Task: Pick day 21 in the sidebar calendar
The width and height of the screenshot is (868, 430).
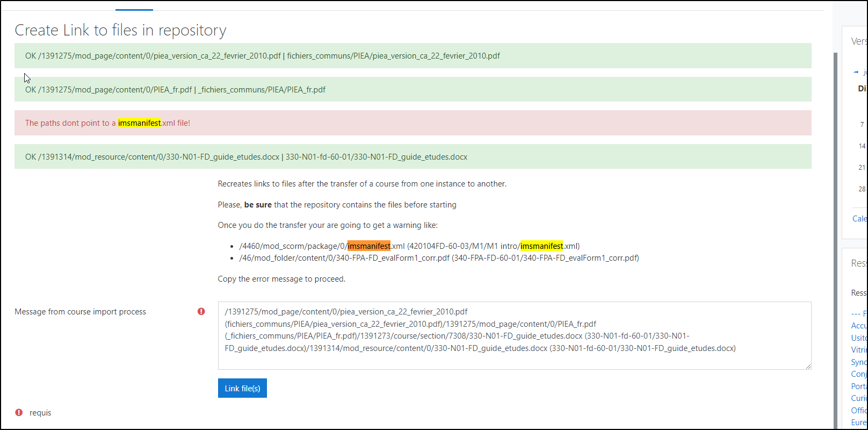Action: 862,168
